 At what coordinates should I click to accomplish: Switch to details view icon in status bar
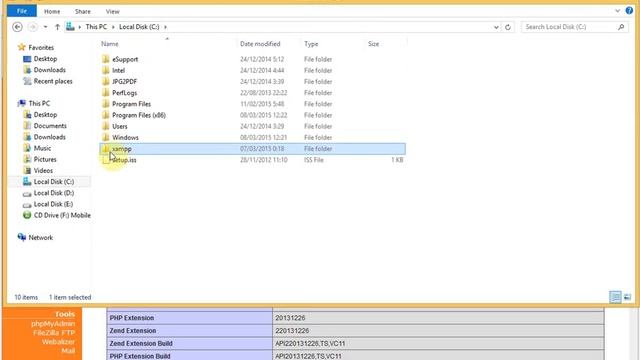(616, 297)
